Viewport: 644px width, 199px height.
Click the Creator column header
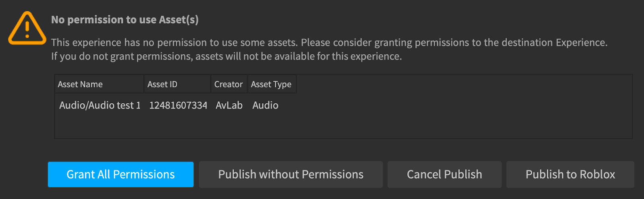tap(229, 84)
